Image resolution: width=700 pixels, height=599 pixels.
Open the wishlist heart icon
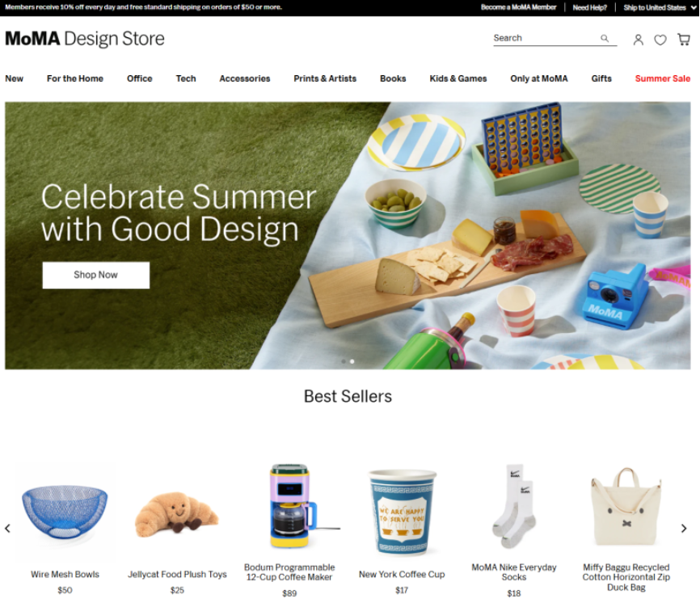click(660, 40)
